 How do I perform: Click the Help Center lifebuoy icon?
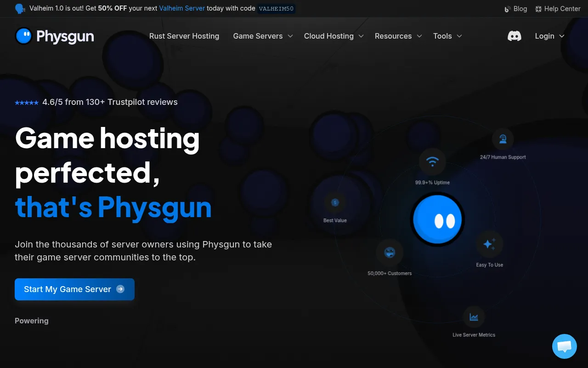pyautogui.click(x=538, y=9)
